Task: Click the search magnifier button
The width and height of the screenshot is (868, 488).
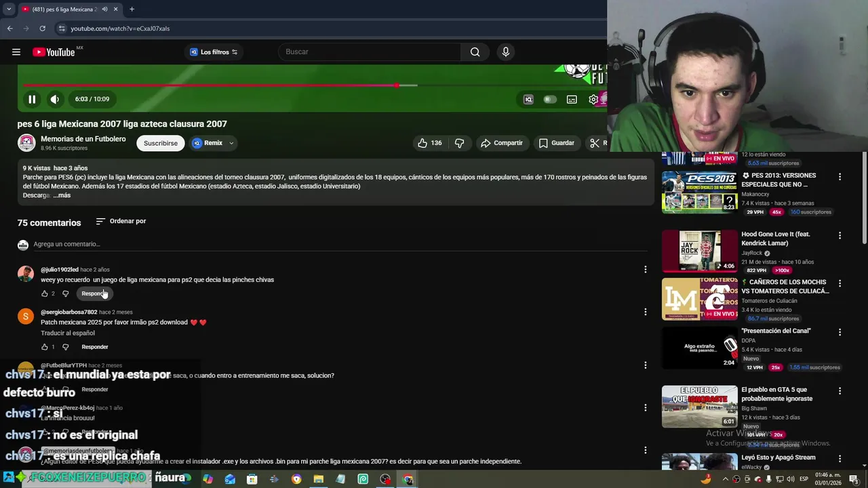Action: (x=475, y=52)
